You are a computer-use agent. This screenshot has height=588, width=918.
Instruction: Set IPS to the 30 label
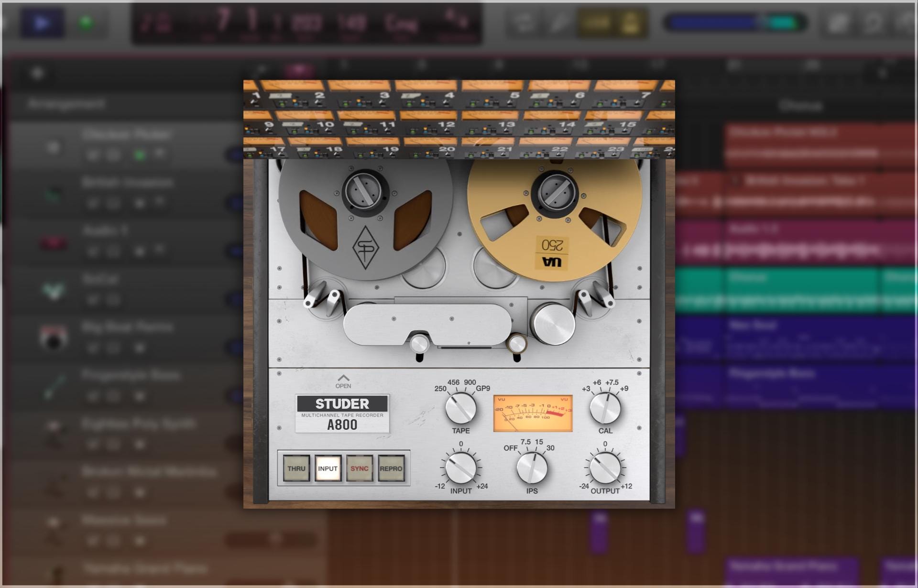tap(550, 448)
